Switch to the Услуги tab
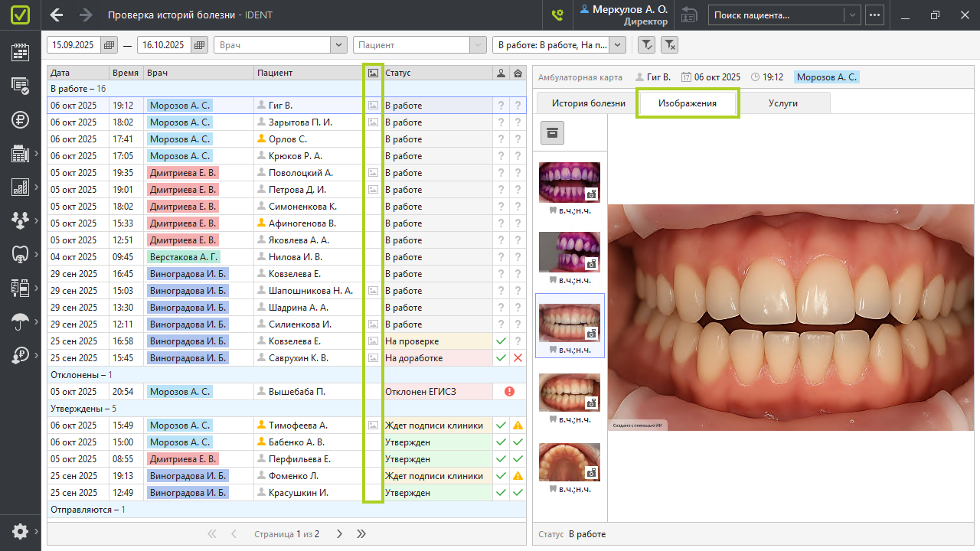 click(782, 103)
